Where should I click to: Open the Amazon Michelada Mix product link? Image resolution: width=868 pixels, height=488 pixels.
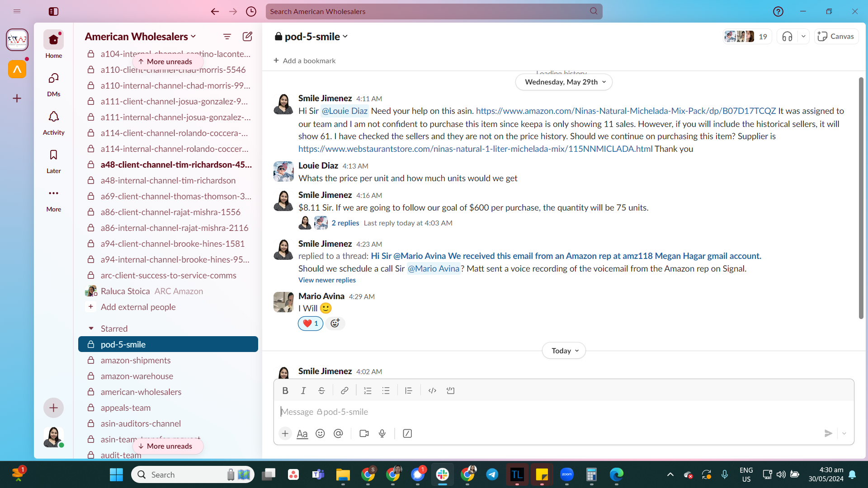coord(626,111)
